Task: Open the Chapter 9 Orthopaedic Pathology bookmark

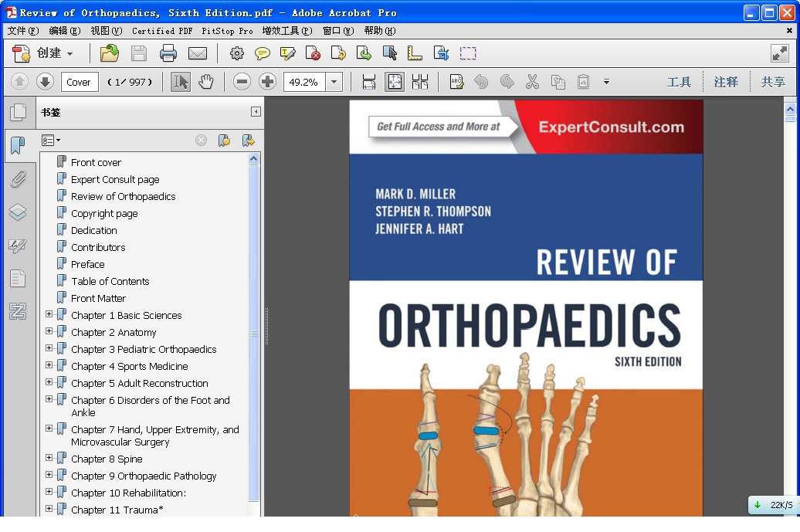Action: pos(144,476)
